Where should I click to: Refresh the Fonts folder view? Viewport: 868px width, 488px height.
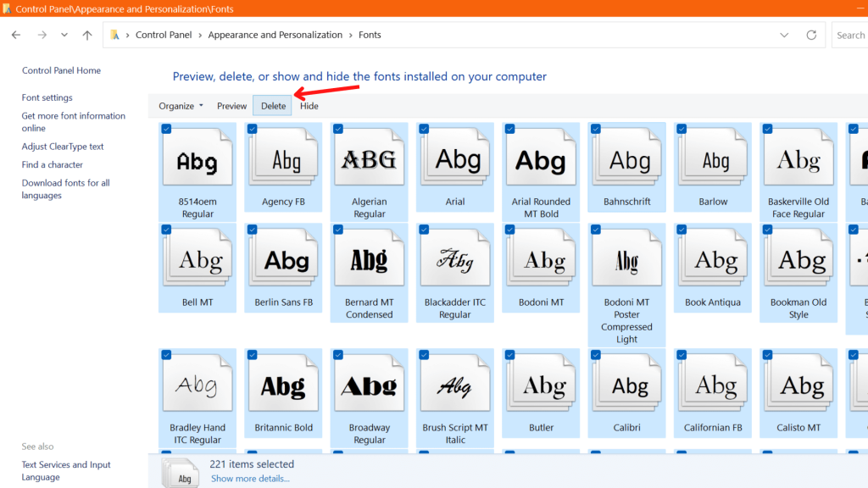coord(811,35)
